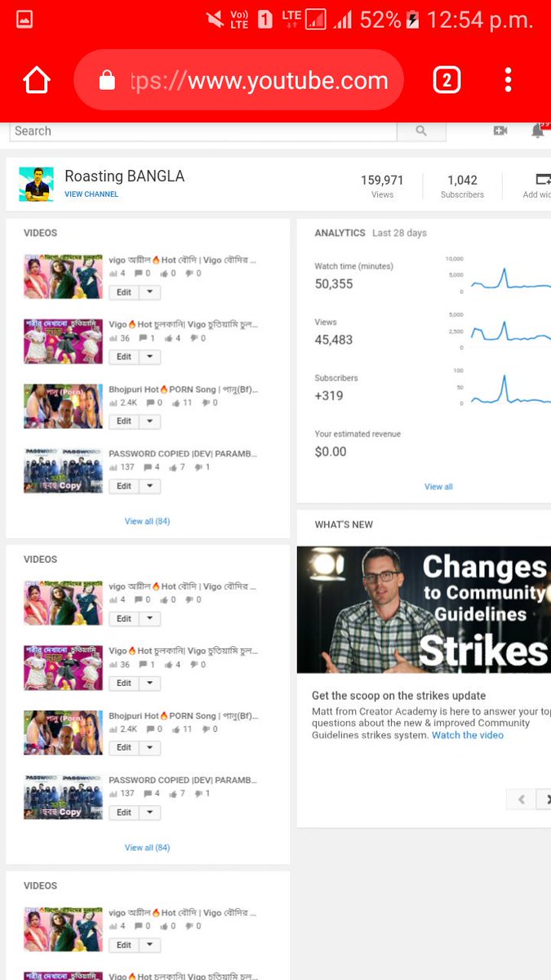
Task: Click Edit for vigo Hot video, top widget
Action: [x=124, y=292]
